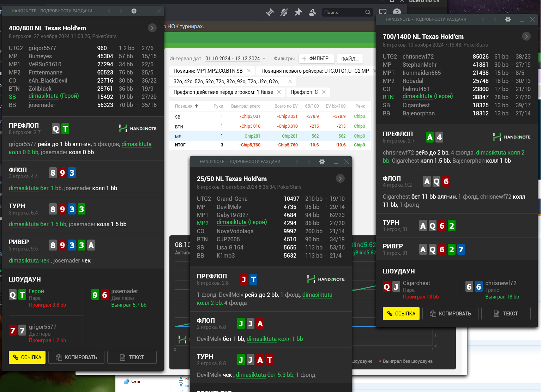Select the BTN row in the positions table
The height and width of the screenshot is (392, 542).
[270, 126]
